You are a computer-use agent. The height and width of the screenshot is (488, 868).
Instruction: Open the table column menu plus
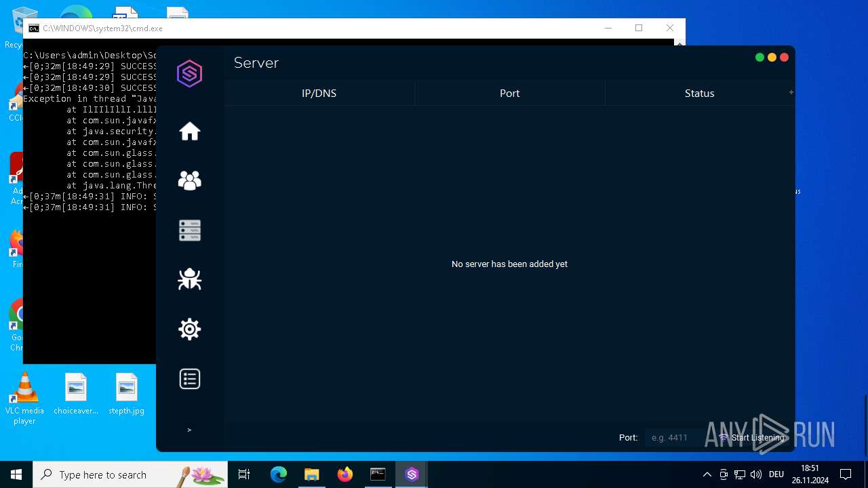tap(791, 92)
